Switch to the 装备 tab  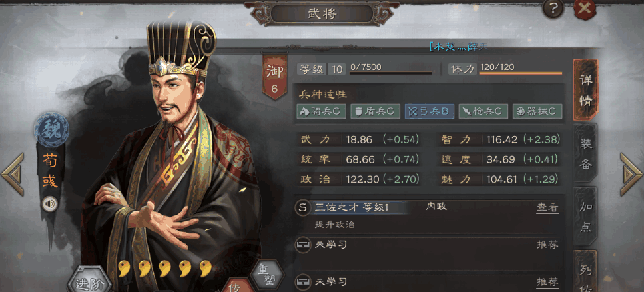click(585, 153)
